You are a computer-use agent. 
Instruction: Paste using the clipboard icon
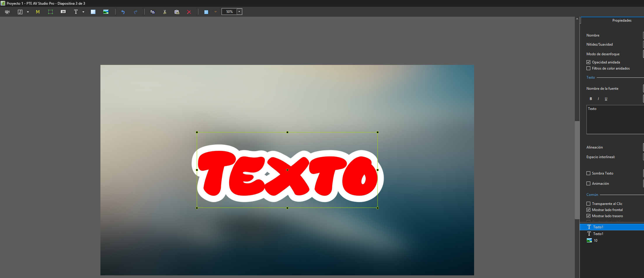coord(177,12)
